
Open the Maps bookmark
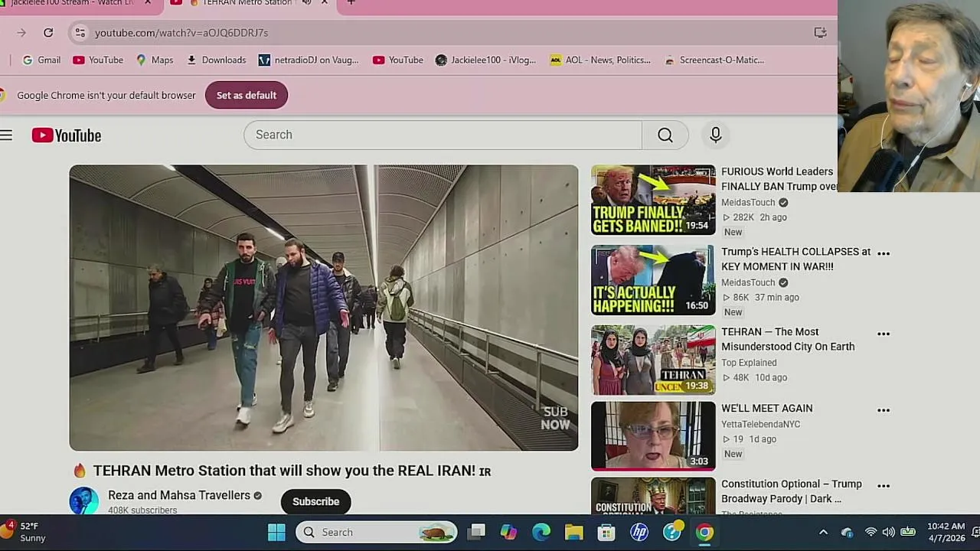155,60
